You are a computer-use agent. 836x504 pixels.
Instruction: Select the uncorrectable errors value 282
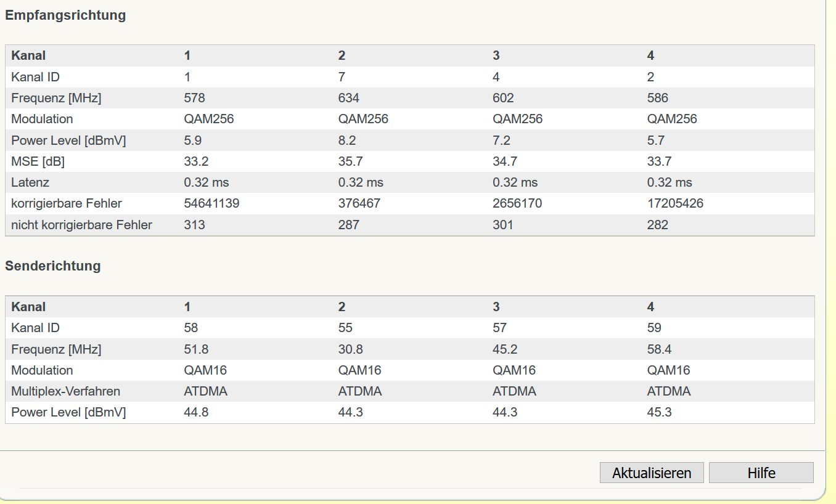click(658, 225)
